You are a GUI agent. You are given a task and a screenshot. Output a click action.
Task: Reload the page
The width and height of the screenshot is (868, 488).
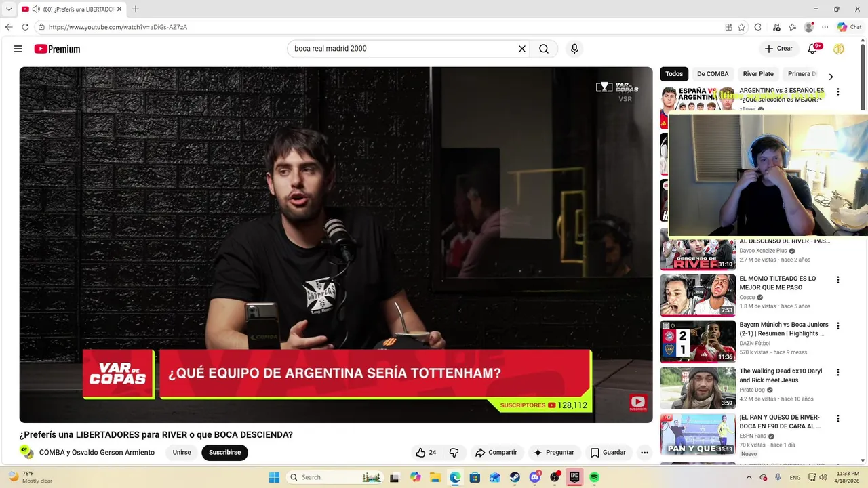pos(25,27)
